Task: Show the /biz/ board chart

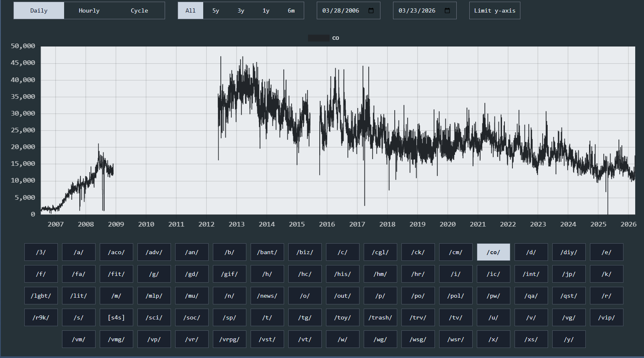Action: click(x=305, y=252)
